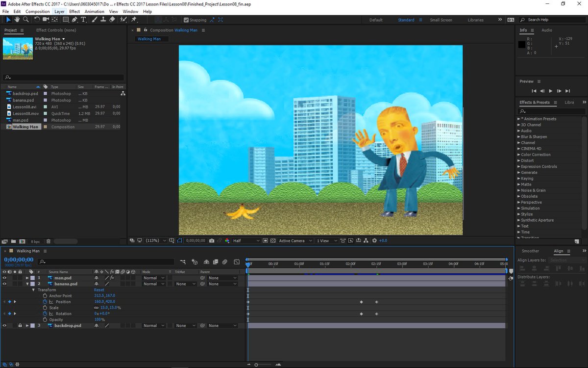
Task: Switch to the Smoother panel tab
Action: (530, 251)
